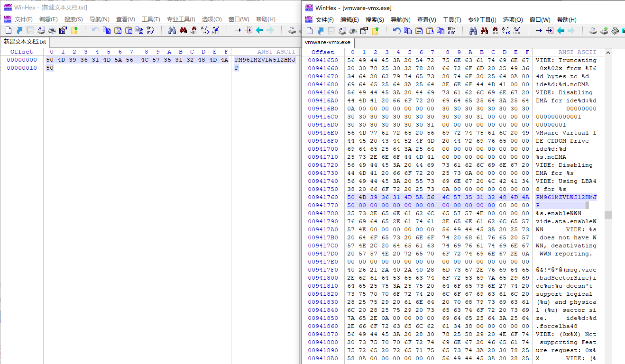Click Open RAM chip icon in vmware-vmx.exe window
625x364 pixels.
coord(615,31)
